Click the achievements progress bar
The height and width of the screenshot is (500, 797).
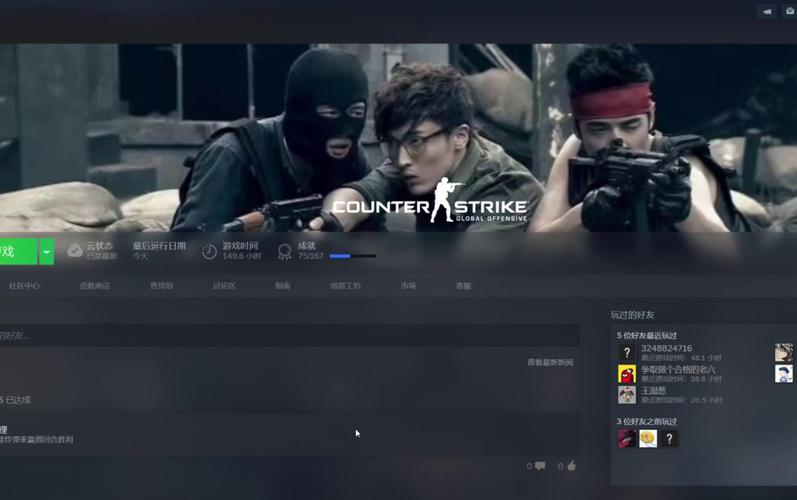pyautogui.click(x=353, y=256)
